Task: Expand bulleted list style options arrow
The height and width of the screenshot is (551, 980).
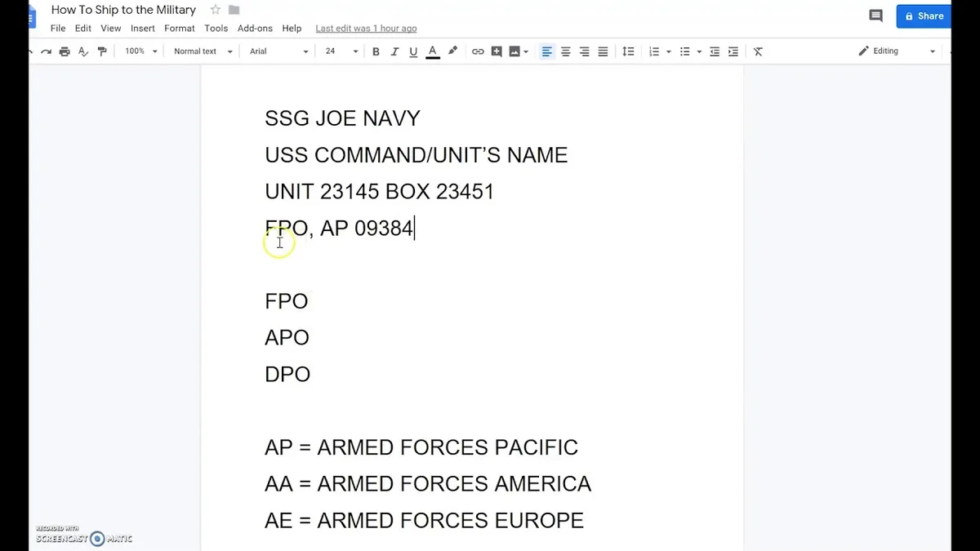Action: (700, 51)
